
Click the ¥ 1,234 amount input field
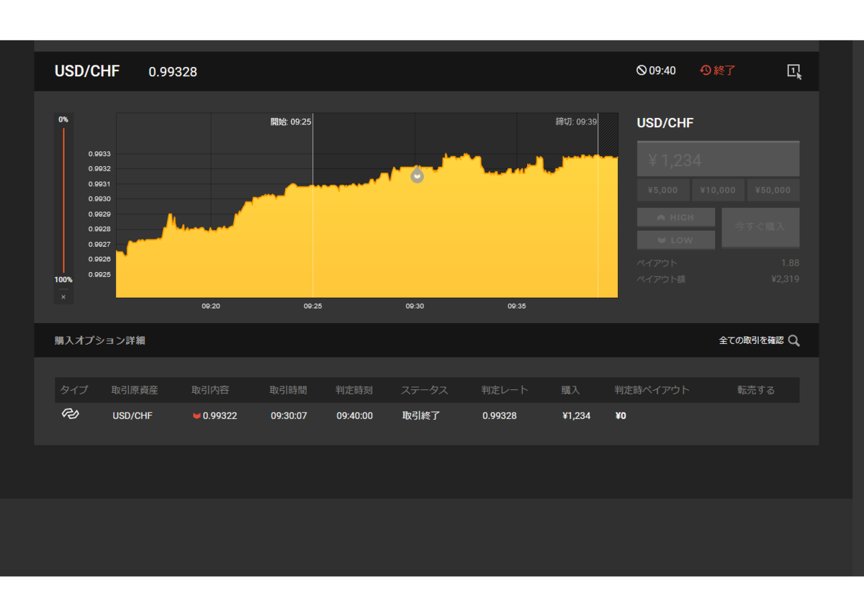718,160
